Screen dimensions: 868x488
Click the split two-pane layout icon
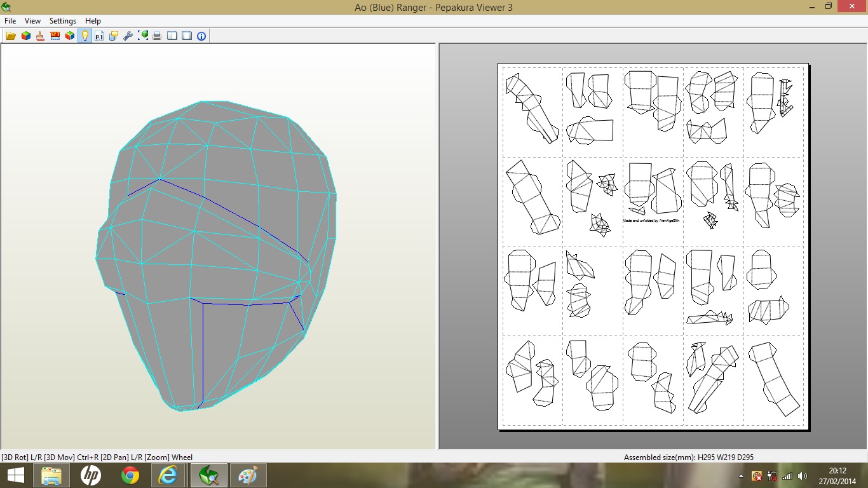click(172, 36)
